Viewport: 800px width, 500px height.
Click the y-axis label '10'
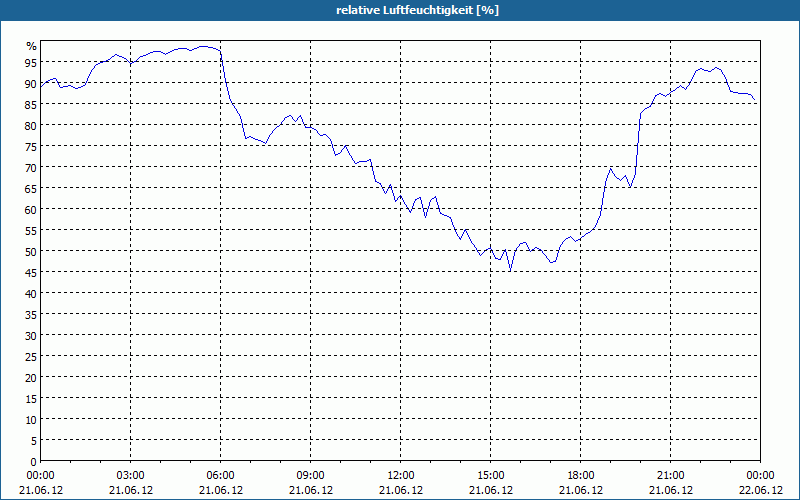(x=32, y=420)
